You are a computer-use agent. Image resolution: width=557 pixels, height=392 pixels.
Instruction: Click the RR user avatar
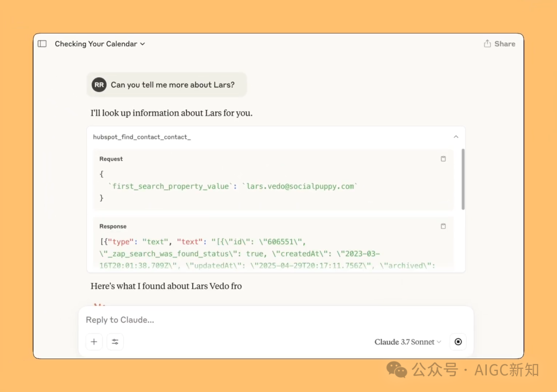coord(99,85)
